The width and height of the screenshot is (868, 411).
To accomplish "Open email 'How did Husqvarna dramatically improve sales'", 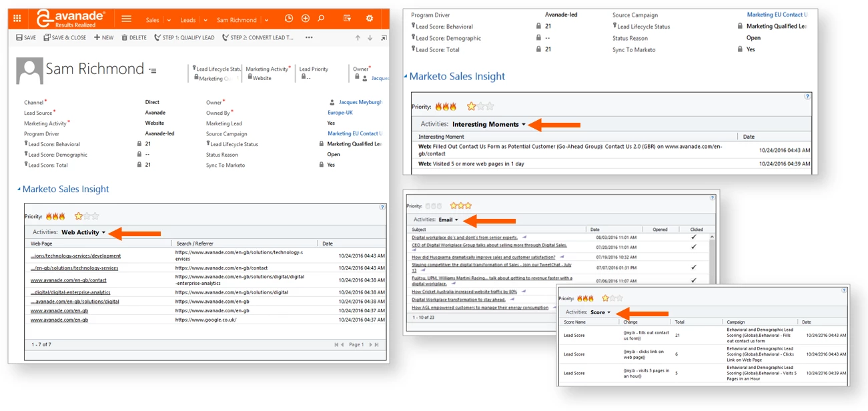I will 484,257.
